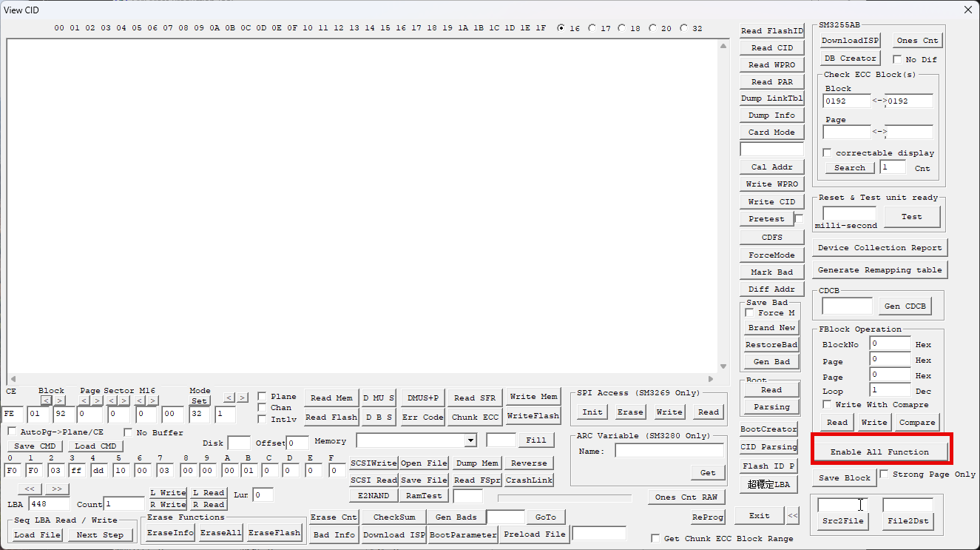Close the View CID window
Screen dimensions: 980x550
[x=967, y=10]
